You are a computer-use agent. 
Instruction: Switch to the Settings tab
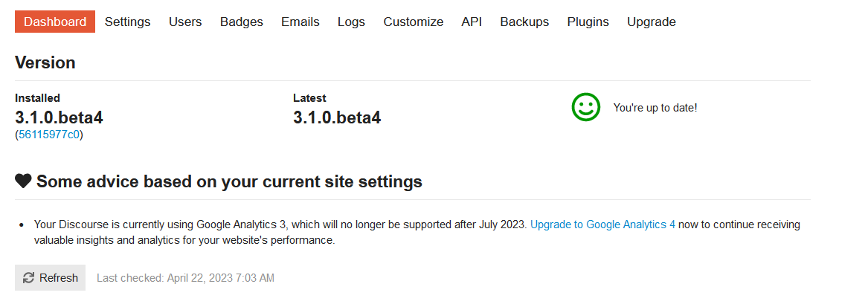[127, 22]
